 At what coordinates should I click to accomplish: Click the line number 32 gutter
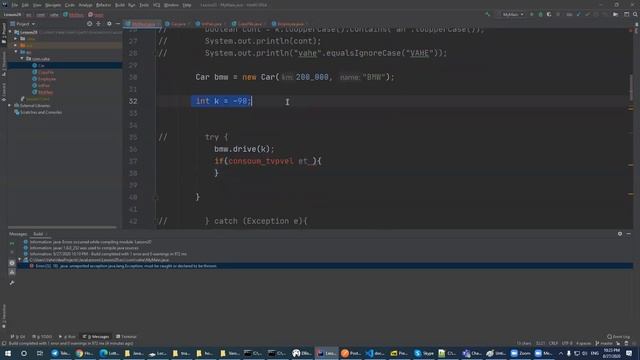click(133, 101)
